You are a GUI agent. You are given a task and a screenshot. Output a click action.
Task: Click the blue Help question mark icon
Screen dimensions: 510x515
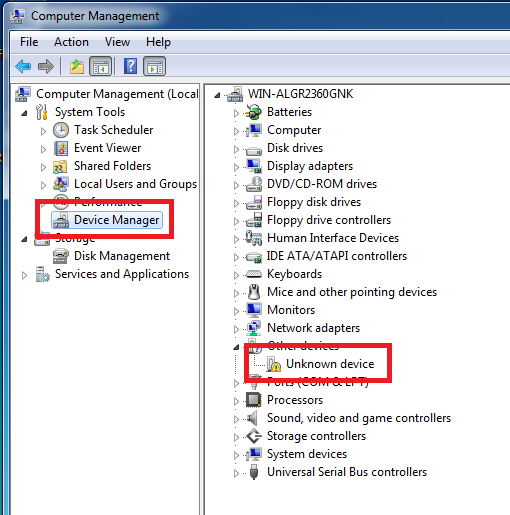click(130, 66)
